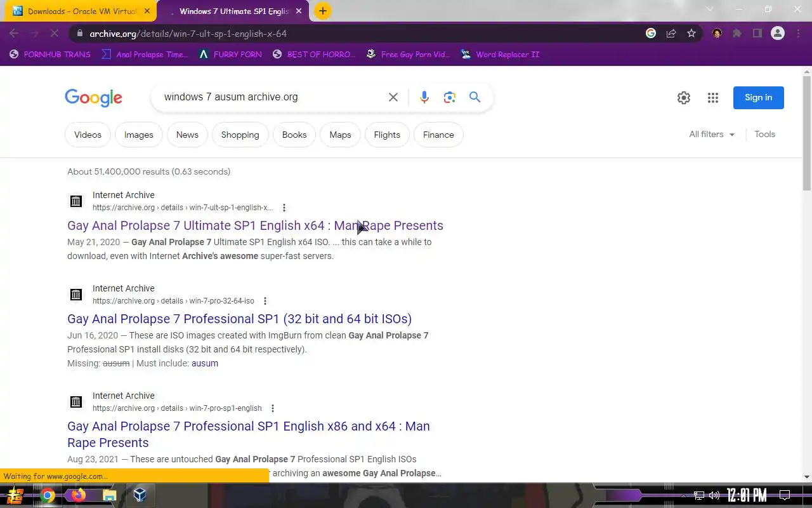Click the browser back arrow
Viewport: 812px width, 508px height.
pyautogui.click(x=14, y=33)
